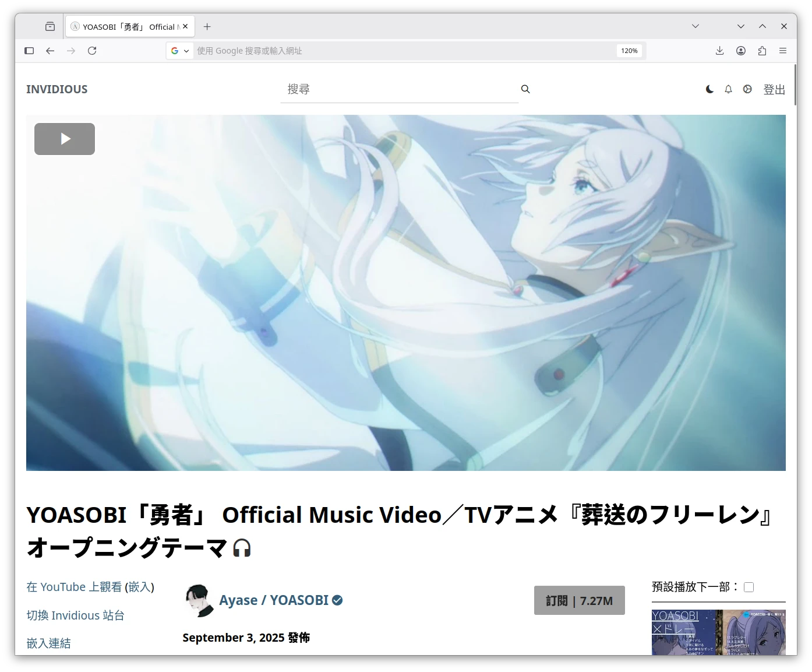Reload the current page
The width and height of the screenshot is (812, 672).
tap(92, 51)
